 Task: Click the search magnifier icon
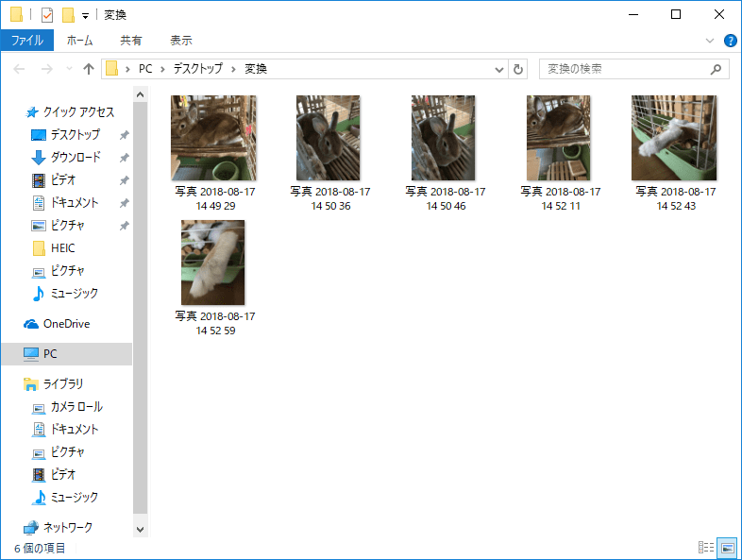tap(716, 69)
